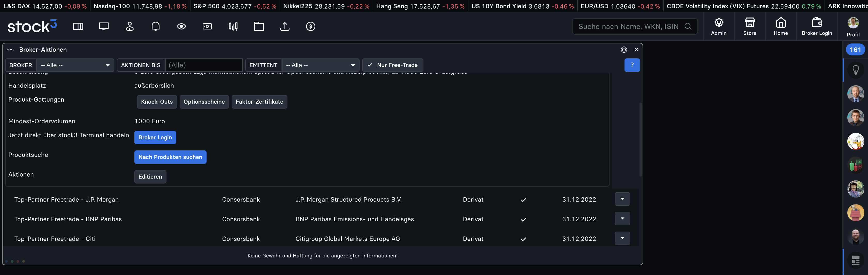868x275 pixels.
Task: Click the AKTIONEN BIS date field
Action: pos(203,65)
